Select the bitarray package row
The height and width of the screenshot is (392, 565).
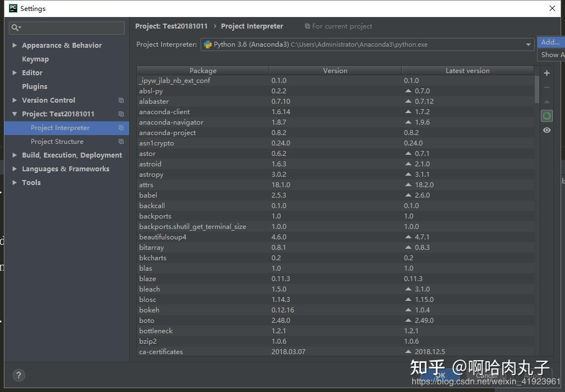pyautogui.click(x=335, y=248)
